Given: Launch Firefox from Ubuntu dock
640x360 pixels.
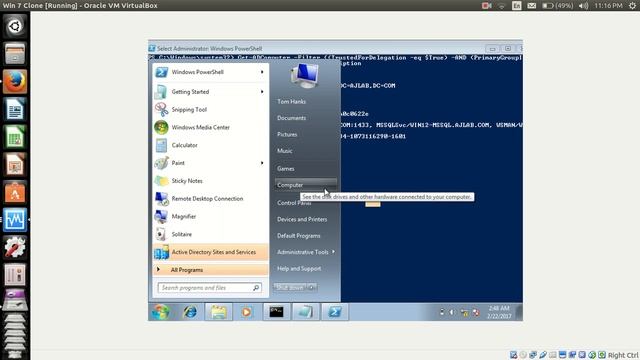Looking at the screenshot, I should pyautogui.click(x=15, y=82).
